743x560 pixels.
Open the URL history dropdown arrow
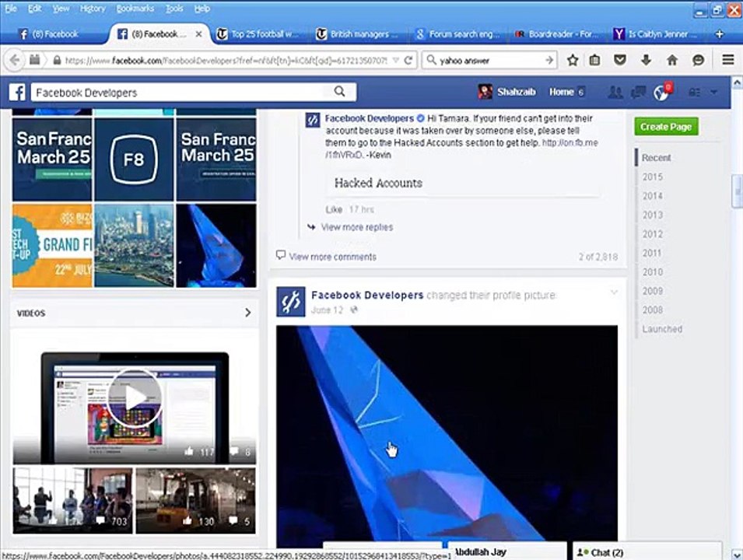point(396,60)
